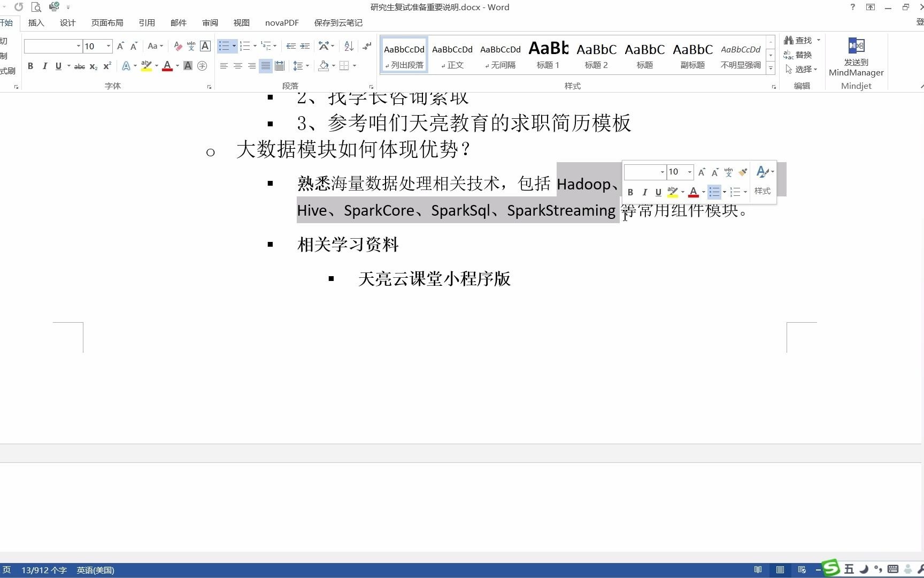Open the font size dropdown in the ribbon
The image size is (924, 578).
[x=107, y=47]
